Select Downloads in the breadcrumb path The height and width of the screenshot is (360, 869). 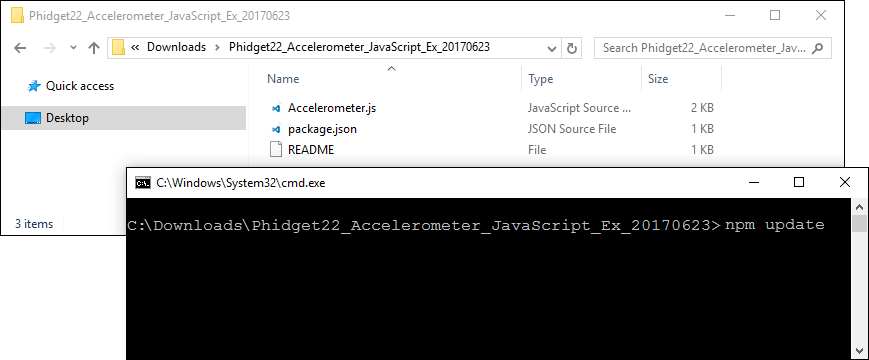pyautogui.click(x=176, y=48)
